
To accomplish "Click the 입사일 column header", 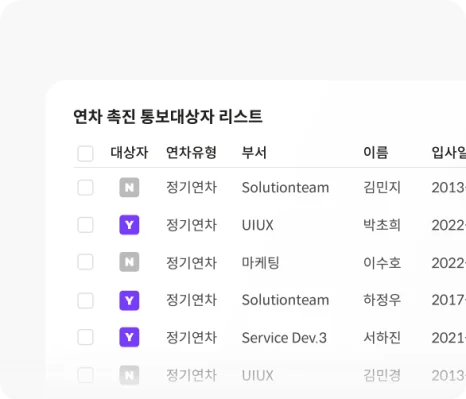I will (449, 153).
